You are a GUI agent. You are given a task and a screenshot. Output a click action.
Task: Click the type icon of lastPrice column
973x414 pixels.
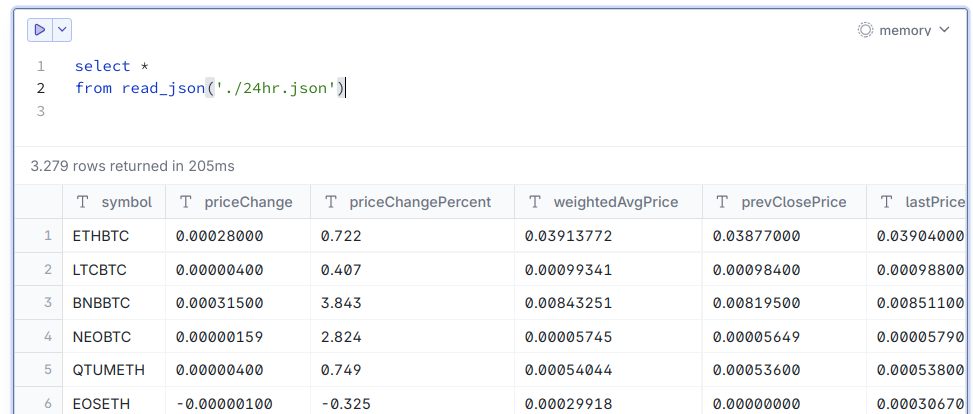tap(887, 202)
